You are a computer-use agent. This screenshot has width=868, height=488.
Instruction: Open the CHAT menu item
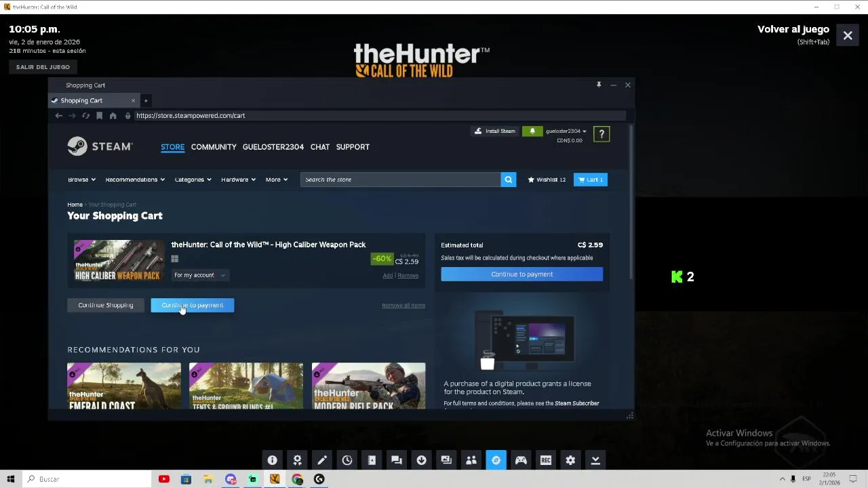(x=320, y=147)
